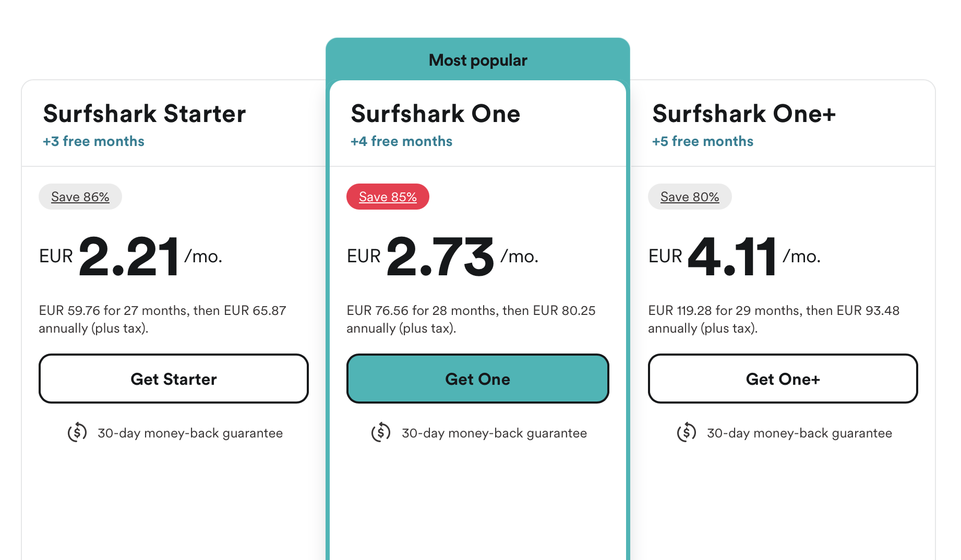Click the +4 free months label

tap(401, 141)
